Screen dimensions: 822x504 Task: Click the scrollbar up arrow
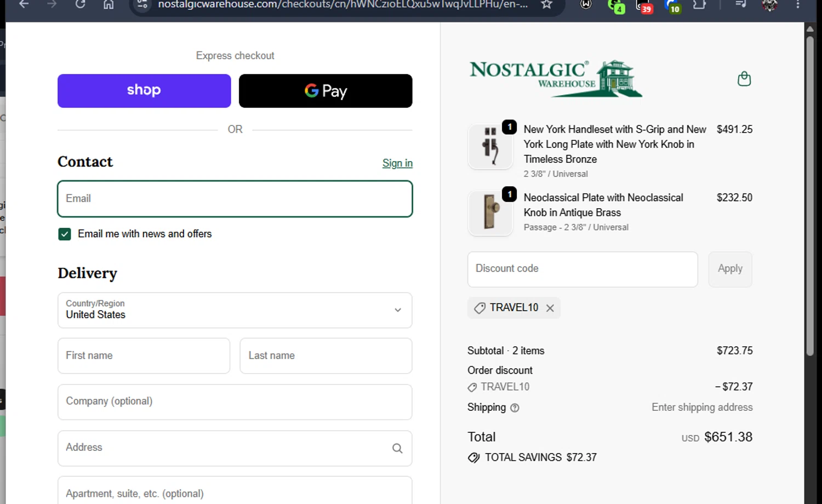point(810,28)
